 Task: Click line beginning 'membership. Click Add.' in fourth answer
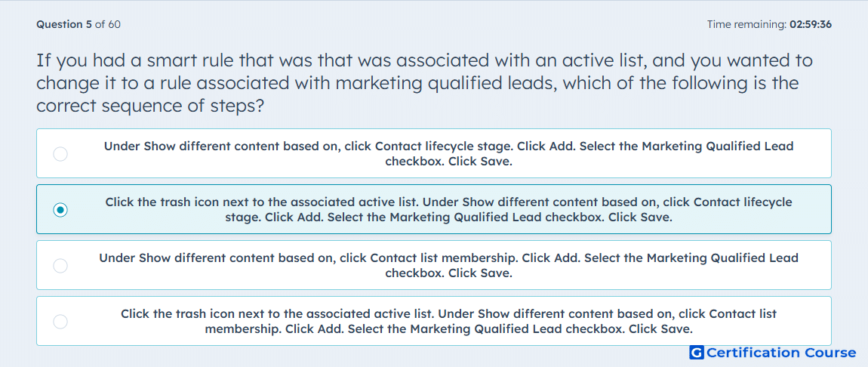(x=449, y=329)
